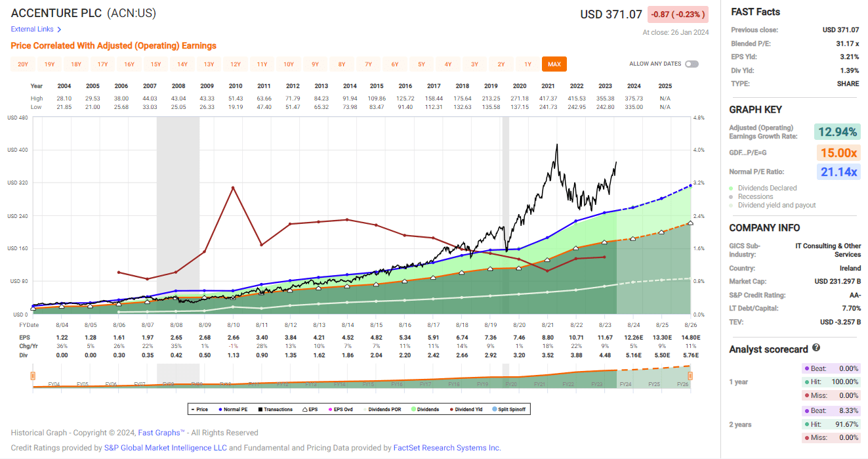Choose the 2Y range button

501,64
